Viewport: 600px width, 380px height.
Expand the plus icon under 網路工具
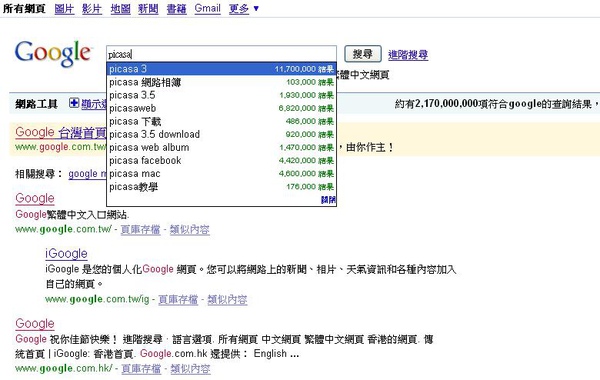tap(74, 103)
